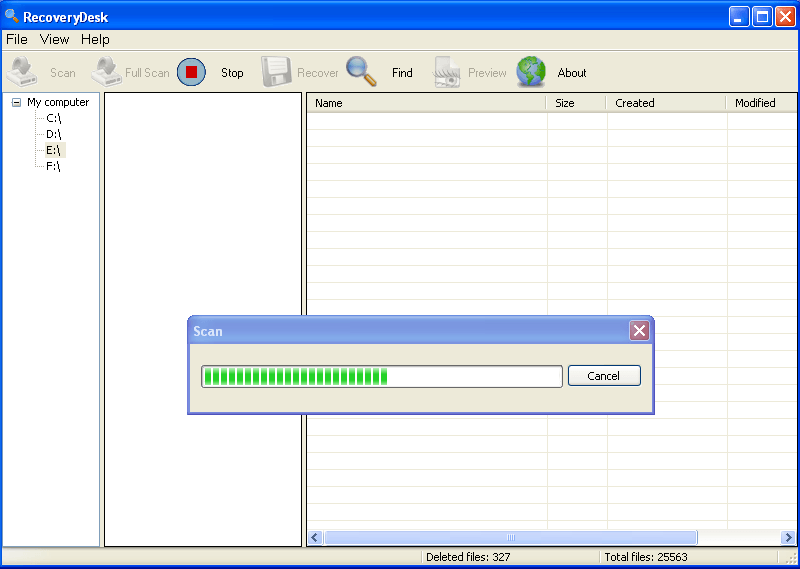Click the Full Scan drive icon
Viewport: 800px width, 569px height.
point(106,72)
